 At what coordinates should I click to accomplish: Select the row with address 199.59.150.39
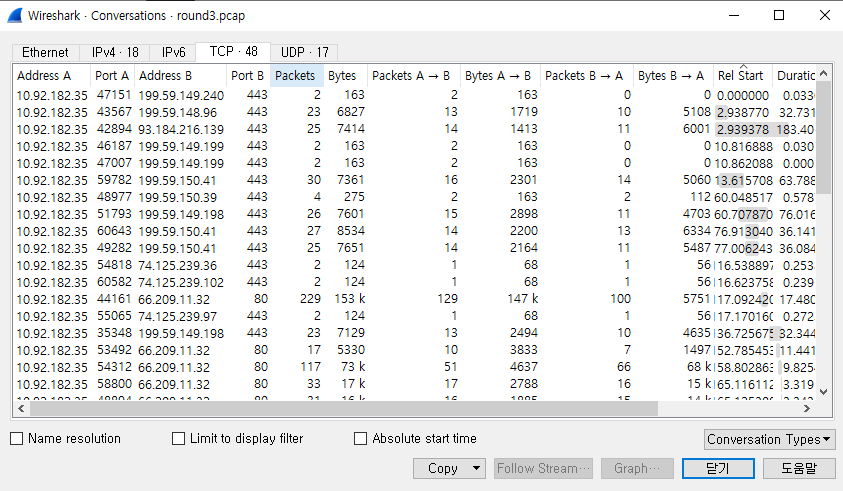click(x=414, y=197)
